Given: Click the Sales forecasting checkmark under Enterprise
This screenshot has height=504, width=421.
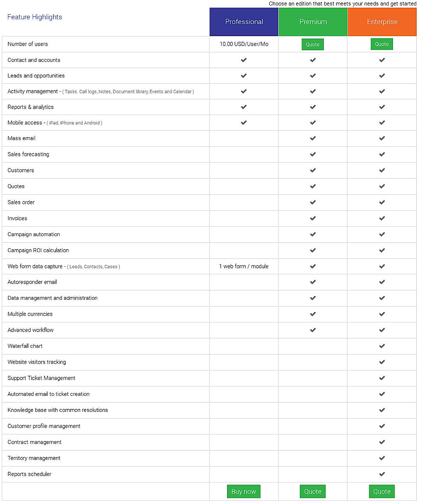Looking at the screenshot, I should [x=382, y=154].
